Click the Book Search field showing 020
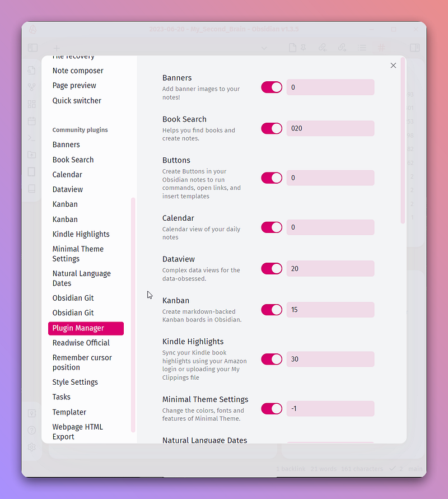448x499 pixels. coord(330,129)
